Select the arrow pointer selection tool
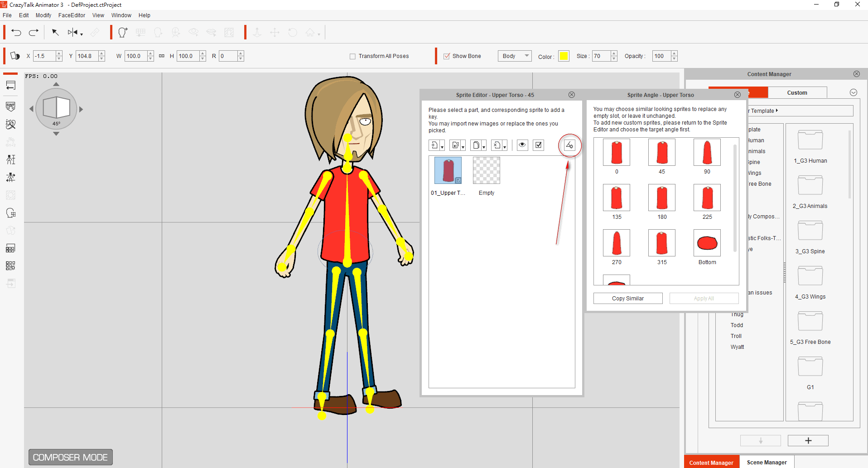This screenshot has height=468, width=868. pos(55,32)
